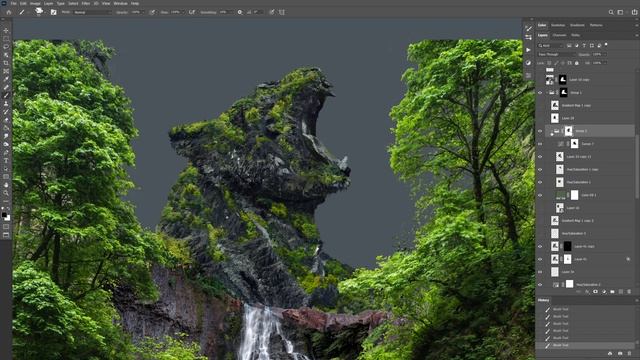Image resolution: width=640 pixels, height=360 pixels.
Task: Toggle layer filtering switch on or off
Action: [x=606, y=44]
